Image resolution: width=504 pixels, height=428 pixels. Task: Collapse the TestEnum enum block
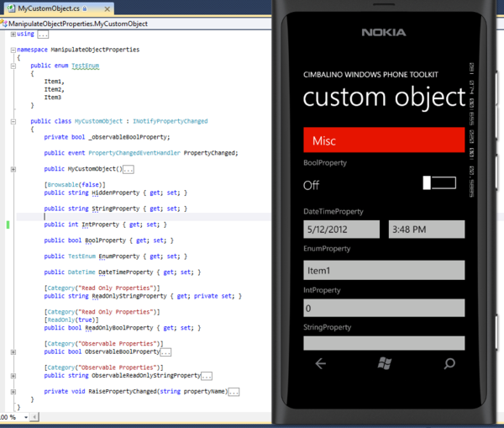click(x=13, y=66)
